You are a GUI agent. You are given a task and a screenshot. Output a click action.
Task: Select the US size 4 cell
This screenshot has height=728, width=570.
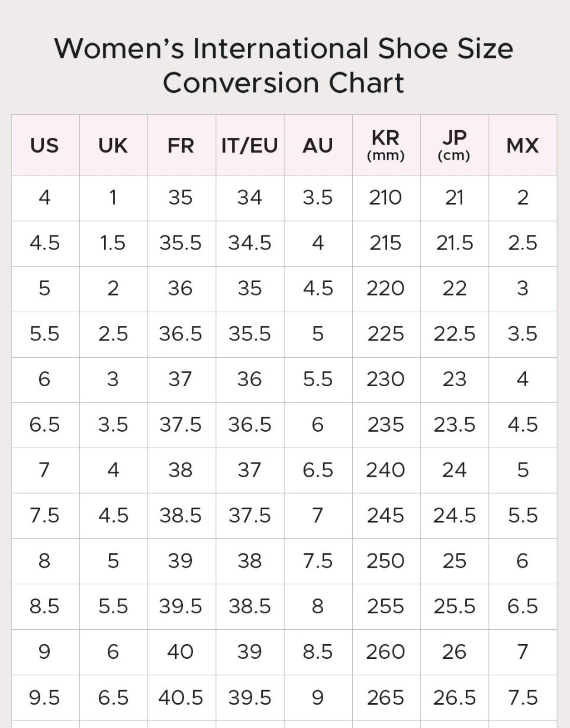[46, 198]
